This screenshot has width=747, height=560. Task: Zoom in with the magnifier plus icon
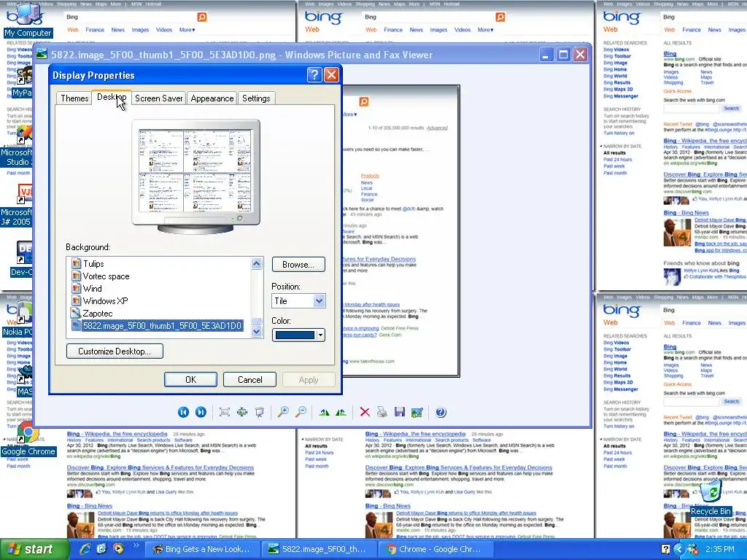(x=283, y=413)
